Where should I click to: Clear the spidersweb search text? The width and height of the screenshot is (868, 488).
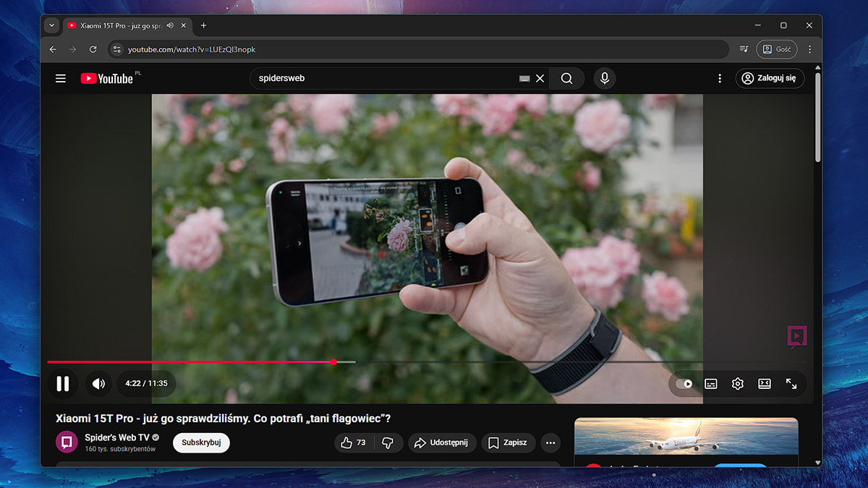click(x=540, y=79)
